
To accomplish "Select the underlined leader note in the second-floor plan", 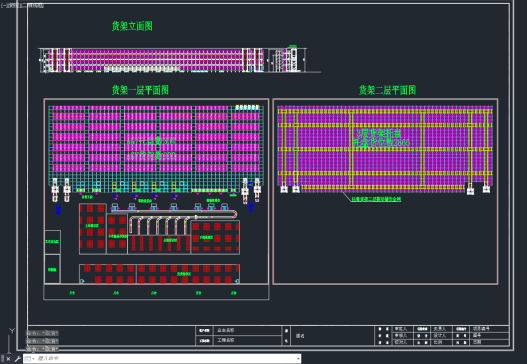I will tap(376, 199).
